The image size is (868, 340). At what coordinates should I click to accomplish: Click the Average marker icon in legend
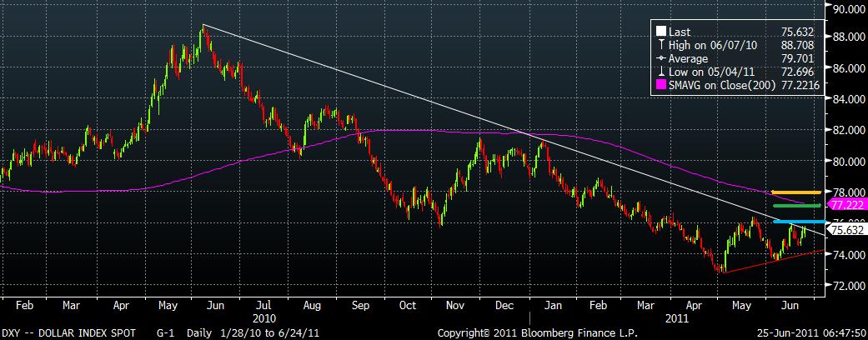[661, 58]
